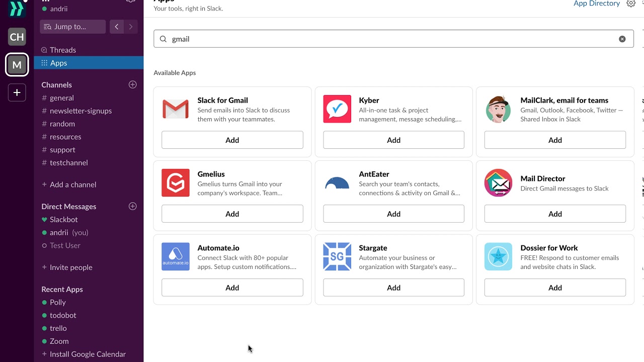Image resolution: width=644 pixels, height=362 pixels.
Task: Switch to the CH workspace
Action: coord(17,37)
